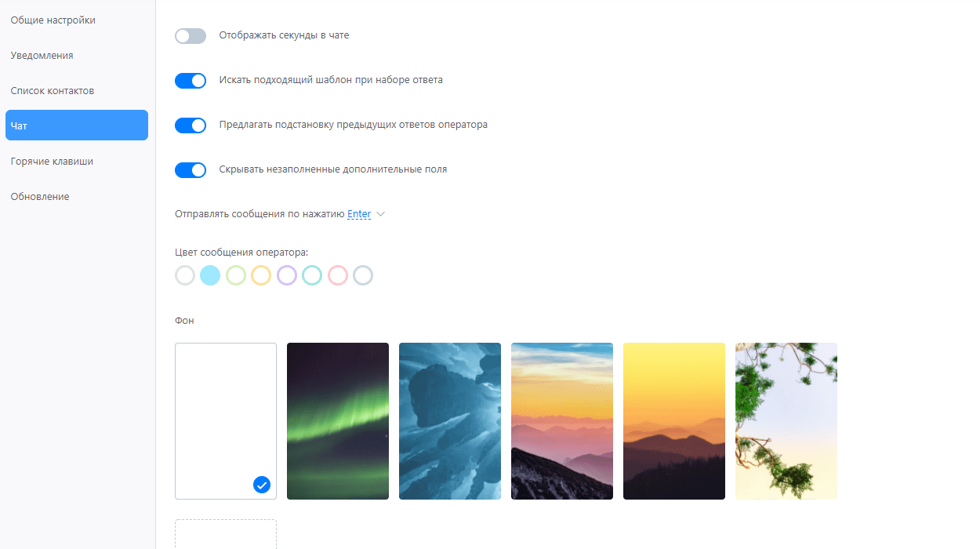Choose the filled blue message color
The image size is (980, 549).
pyautogui.click(x=210, y=275)
